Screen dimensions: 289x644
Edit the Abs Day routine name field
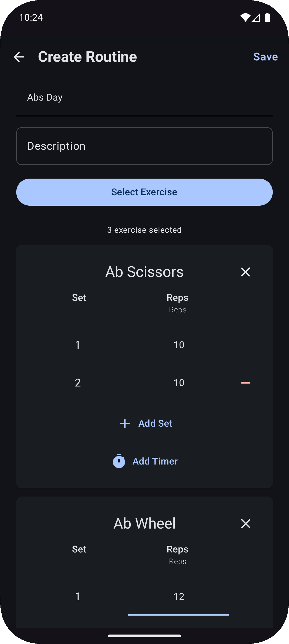144,97
